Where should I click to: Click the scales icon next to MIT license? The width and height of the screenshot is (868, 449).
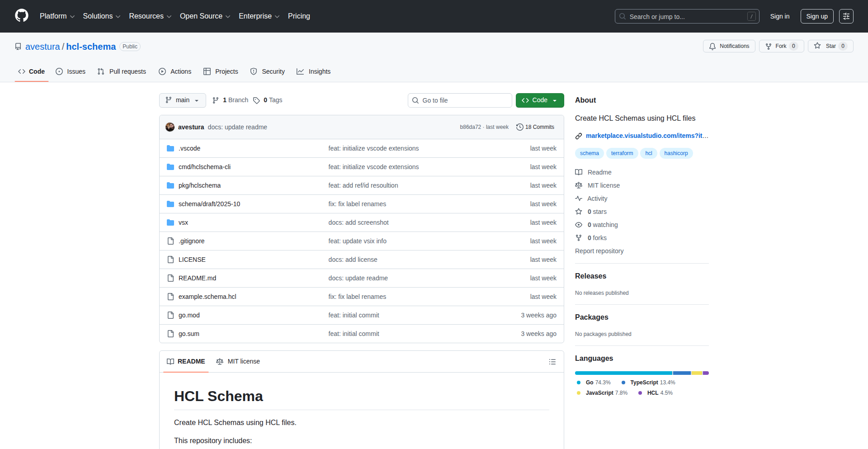click(x=579, y=185)
